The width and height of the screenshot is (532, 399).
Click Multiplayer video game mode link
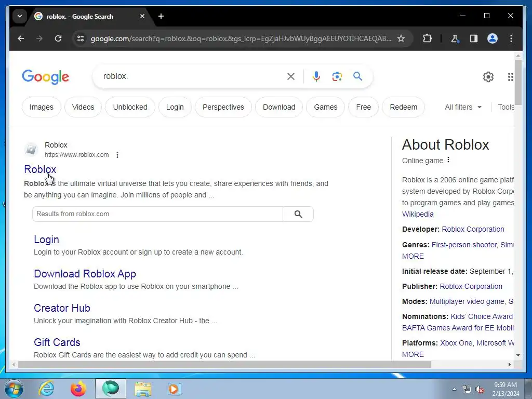(467, 302)
